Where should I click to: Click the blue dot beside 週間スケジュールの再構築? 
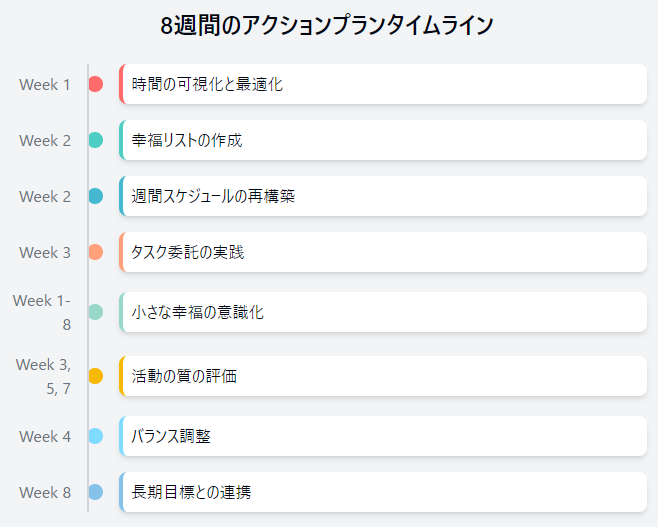tap(96, 196)
